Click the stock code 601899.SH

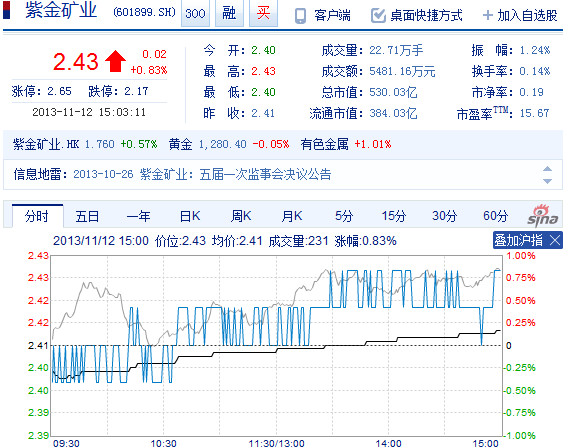[x=144, y=13]
